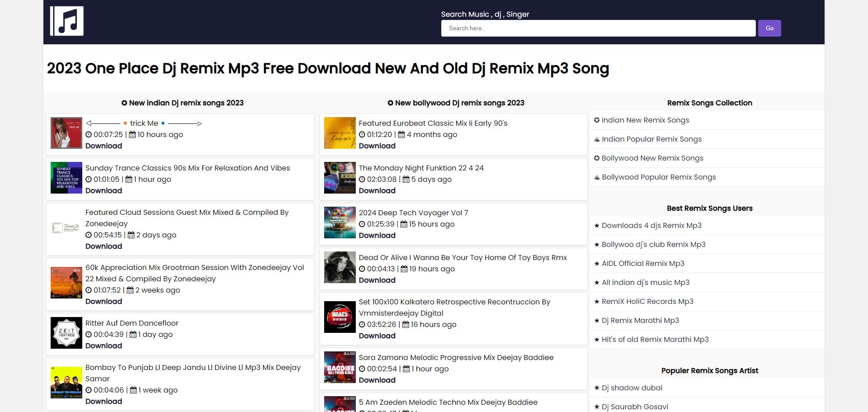Open the Eurobeat Early 90's cover thumbnail
868x412 pixels.
pyautogui.click(x=340, y=133)
